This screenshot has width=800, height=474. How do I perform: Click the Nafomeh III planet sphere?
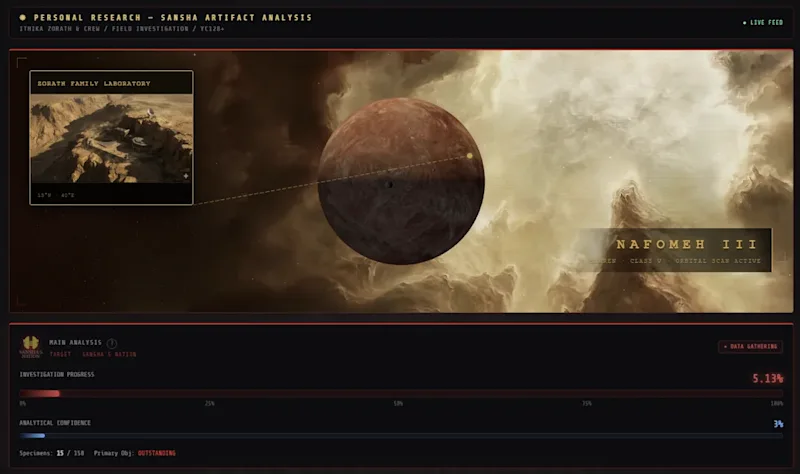[401, 181]
